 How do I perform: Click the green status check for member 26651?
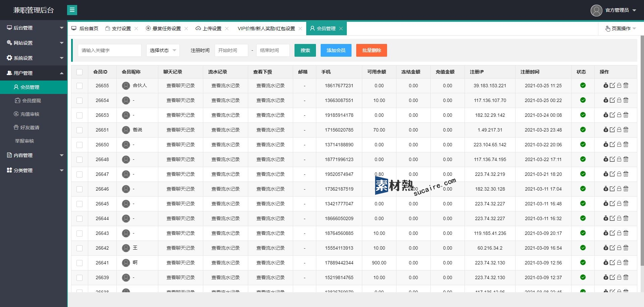pyautogui.click(x=583, y=130)
